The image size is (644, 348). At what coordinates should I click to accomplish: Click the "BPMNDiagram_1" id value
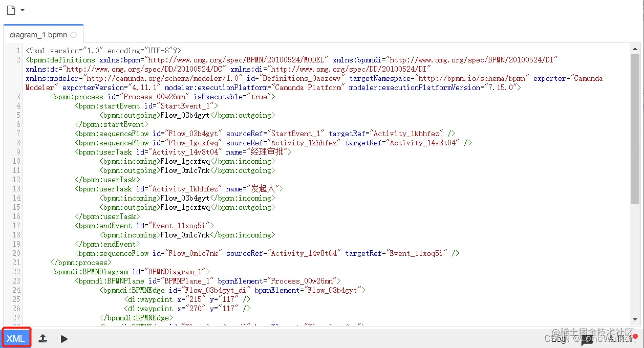[x=175, y=272]
